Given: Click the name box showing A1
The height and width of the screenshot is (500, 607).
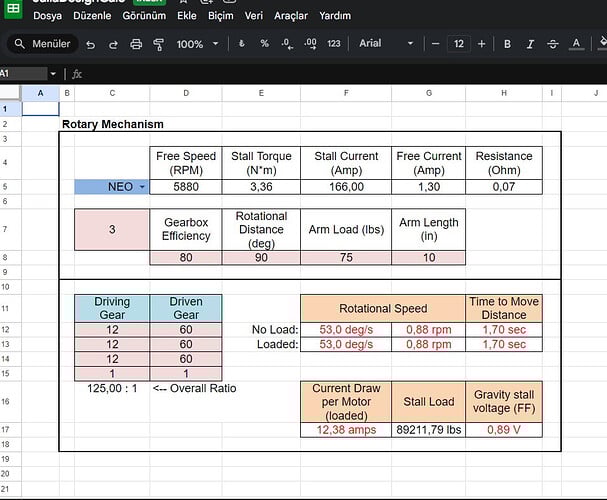Looking at the screenshot, I should (23, 74).
